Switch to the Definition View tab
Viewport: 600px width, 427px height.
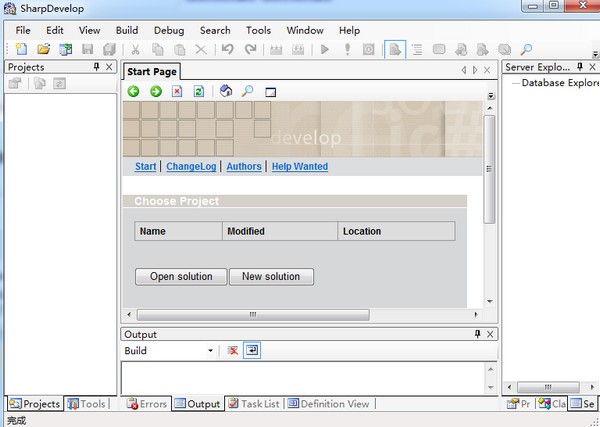329,404
